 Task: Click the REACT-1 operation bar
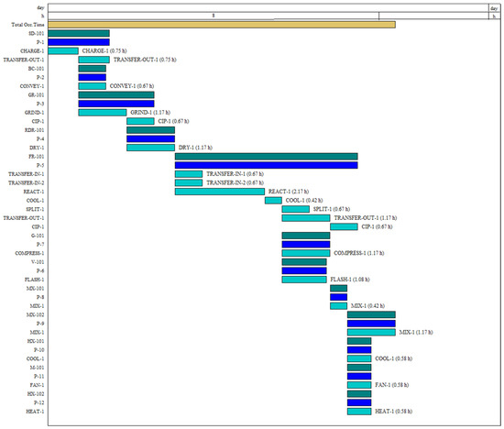click(x=220, y=192)
